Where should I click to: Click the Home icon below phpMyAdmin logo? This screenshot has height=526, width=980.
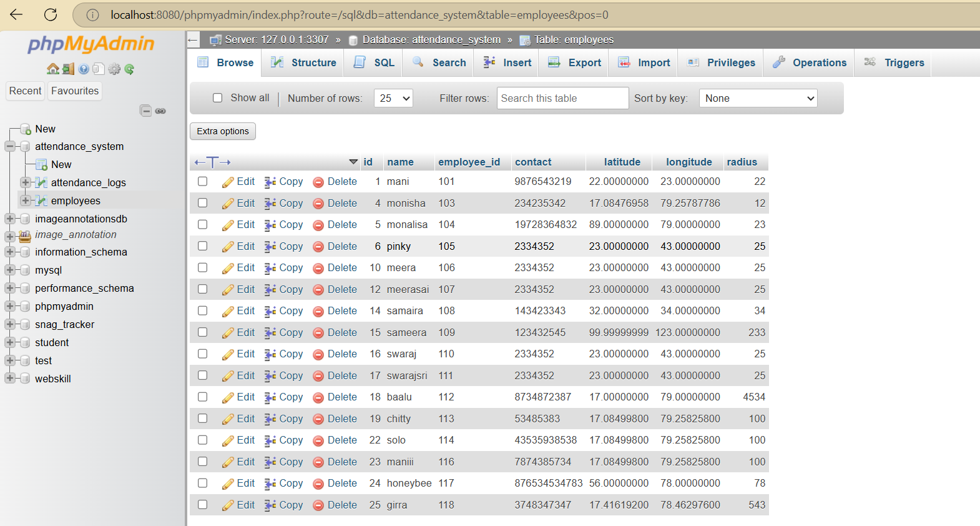point(53,69)
